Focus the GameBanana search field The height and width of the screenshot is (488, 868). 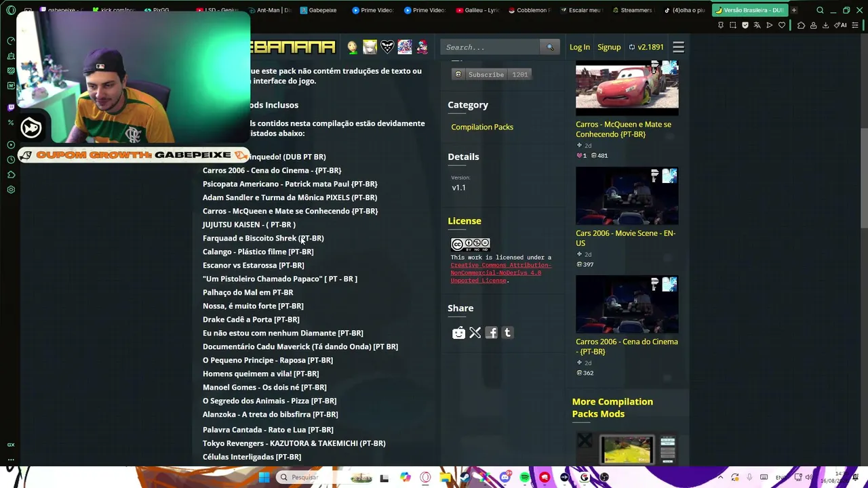coord(491,47)
